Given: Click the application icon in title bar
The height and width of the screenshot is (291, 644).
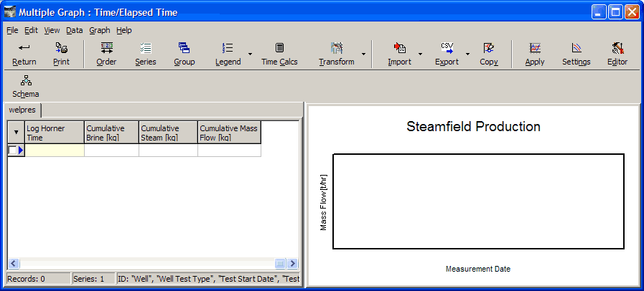Looking at the screenshot, I should [x=10, y=12].
